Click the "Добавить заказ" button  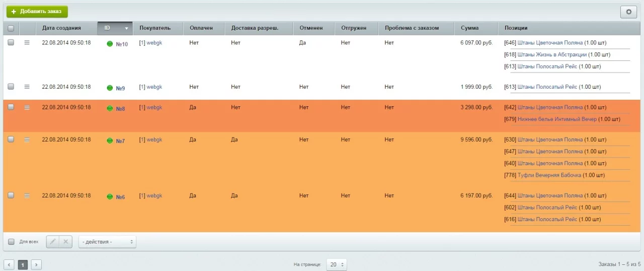(x=37, y=12)
